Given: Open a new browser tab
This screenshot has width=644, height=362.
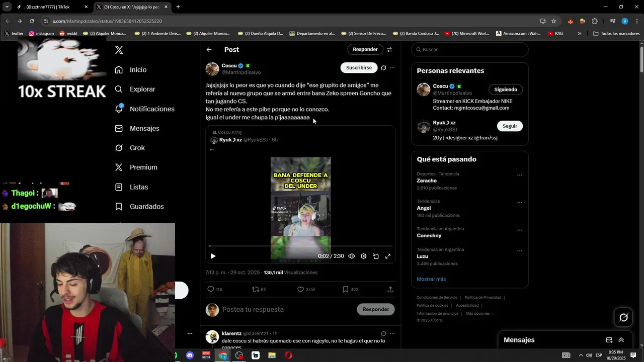Looking at the screenshot, I should coord(178,7).
